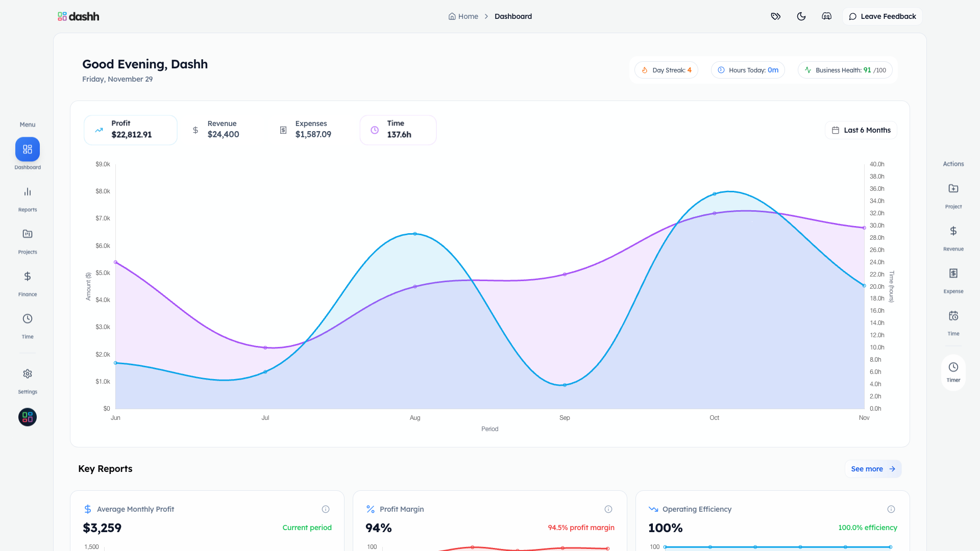Screen dimensions: 980x551
Task: Click home icon in breadcrumb
Action: (452, 16)
